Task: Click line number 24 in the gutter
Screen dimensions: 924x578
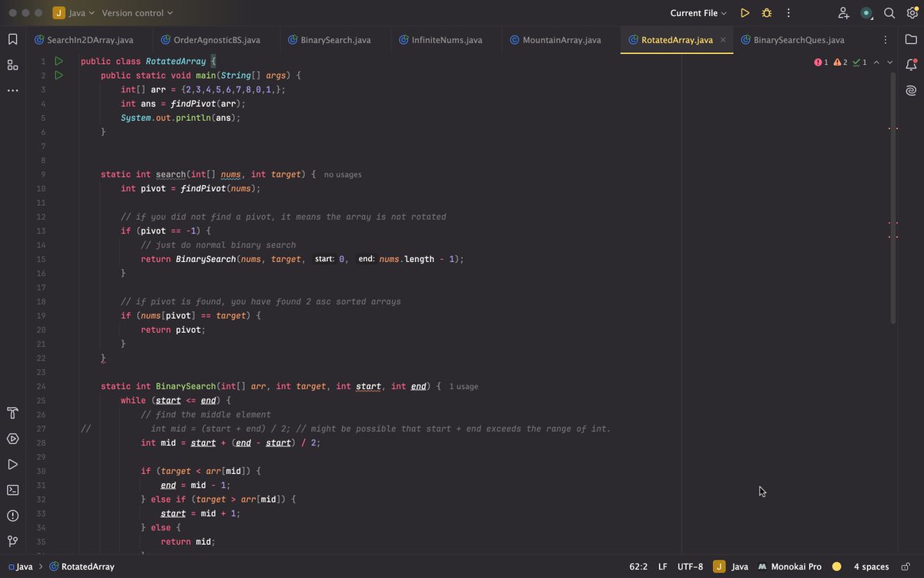Action: (x=41, y=386)
